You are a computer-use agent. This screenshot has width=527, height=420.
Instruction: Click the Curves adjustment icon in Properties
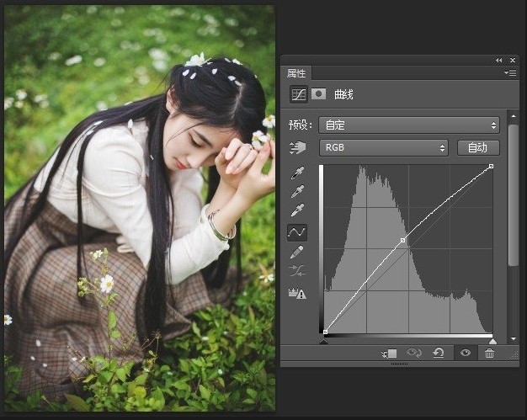click(299, 94)
